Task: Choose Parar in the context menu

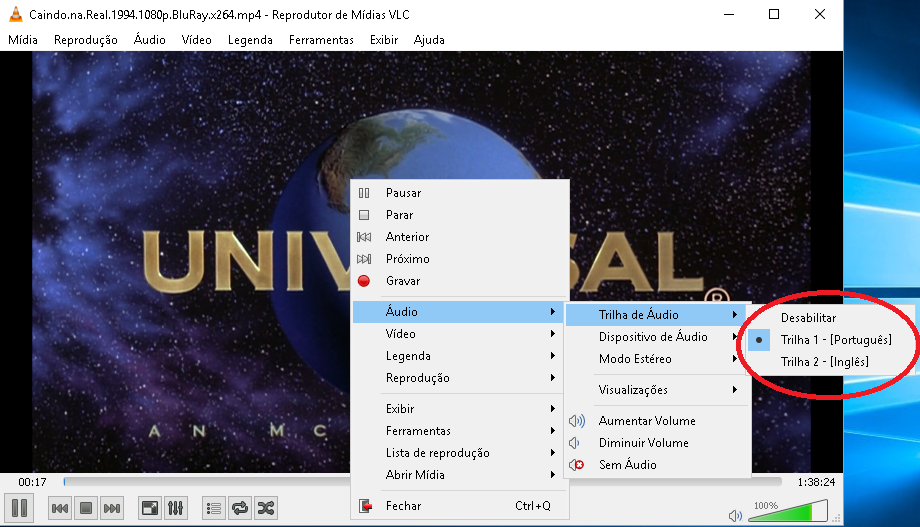Action: (460, 215)
